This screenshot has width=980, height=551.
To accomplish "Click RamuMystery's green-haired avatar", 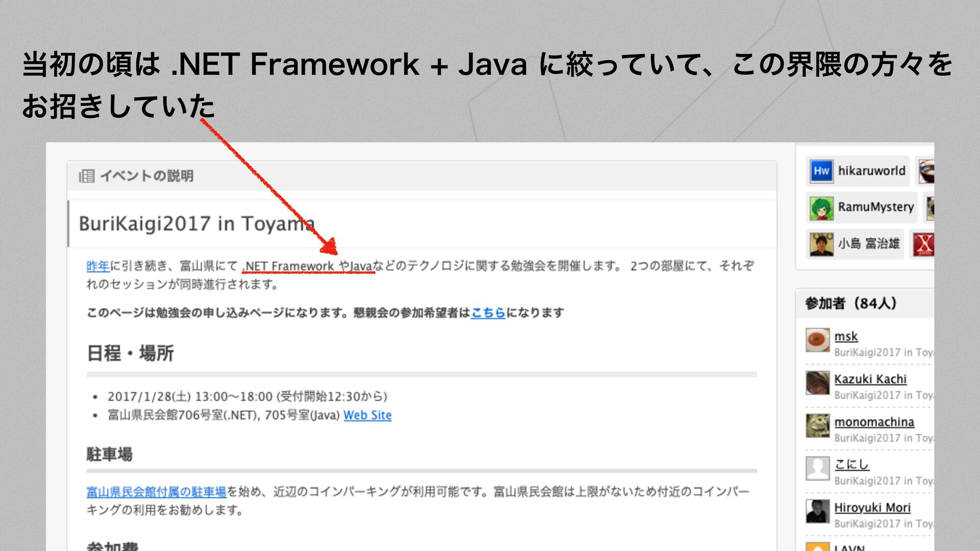I will pos(821,208).
